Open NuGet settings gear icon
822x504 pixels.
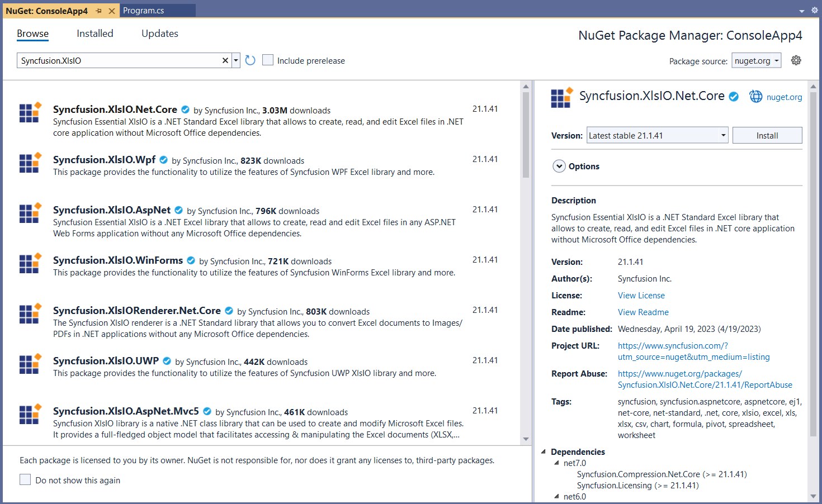tap(796, 60)
